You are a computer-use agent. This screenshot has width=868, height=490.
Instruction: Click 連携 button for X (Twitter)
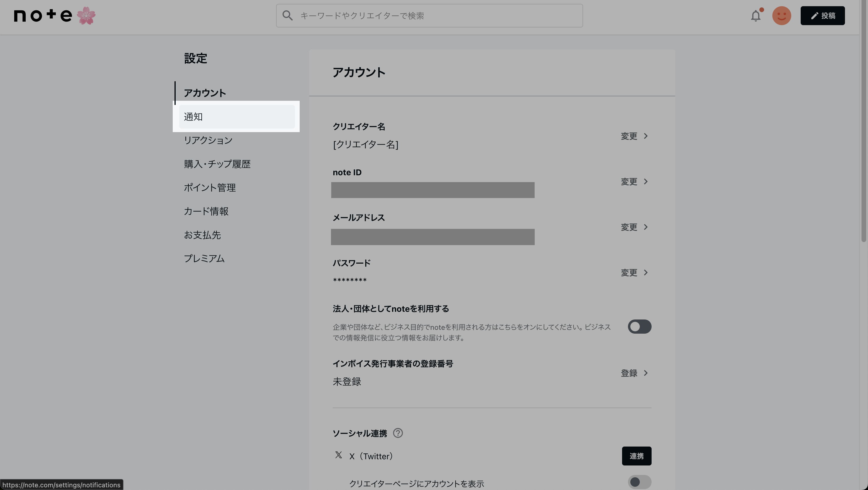pos(637,456)
